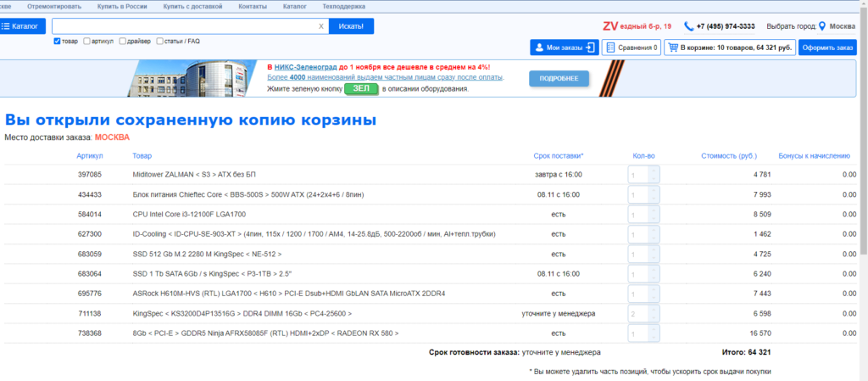Click the cart icon in the В корзине button
Viewport: 868px width, 381px height.
point(673,48)
